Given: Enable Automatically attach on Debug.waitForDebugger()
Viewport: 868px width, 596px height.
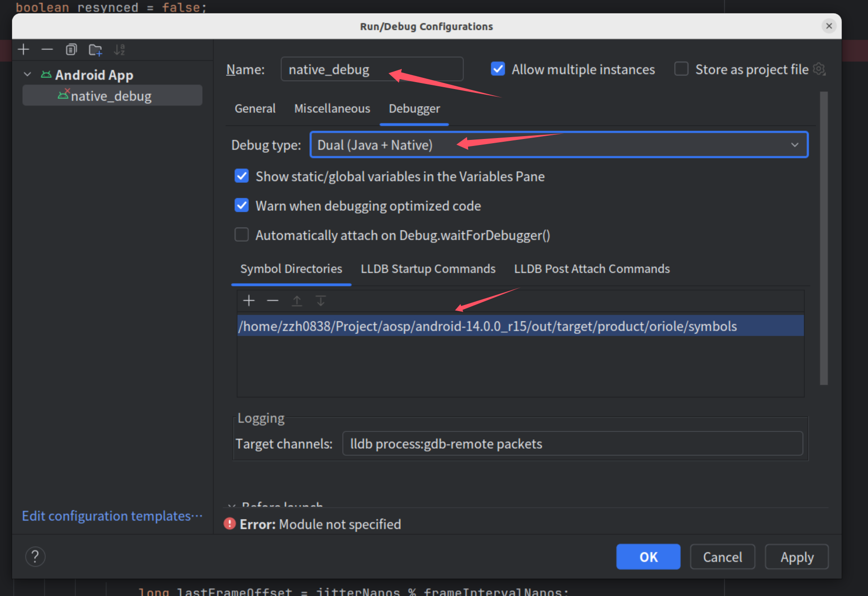Looking at the screenshot, I should [241, 235].
